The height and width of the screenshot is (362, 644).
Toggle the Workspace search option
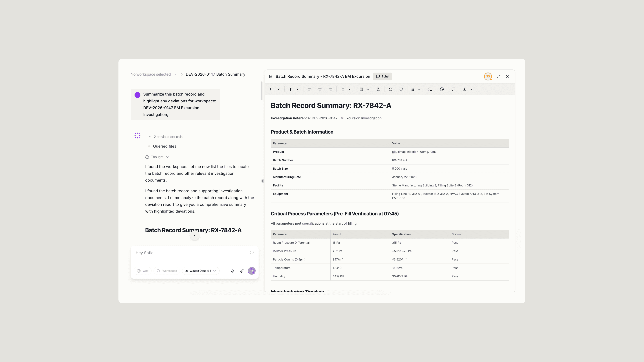167,271
